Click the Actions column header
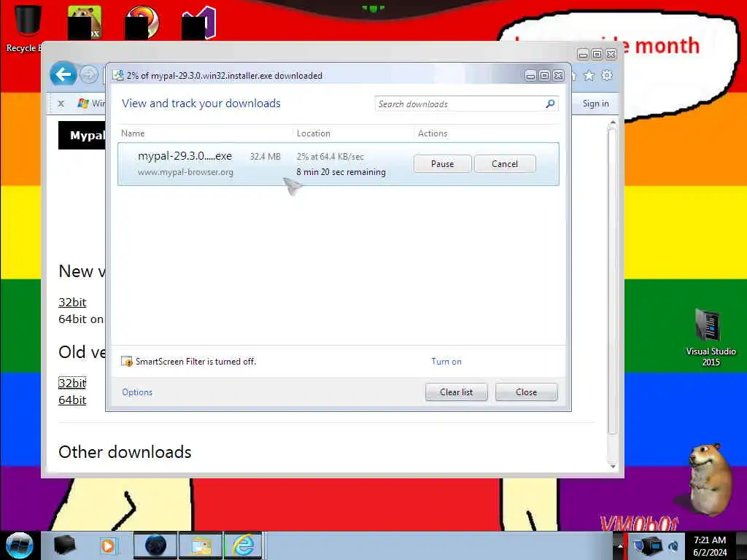The image size is (747, 560). (x=433, y=133)
